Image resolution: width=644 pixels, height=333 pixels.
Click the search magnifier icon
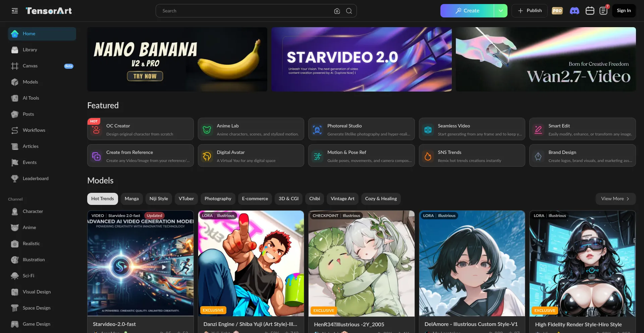click(349, 11)
